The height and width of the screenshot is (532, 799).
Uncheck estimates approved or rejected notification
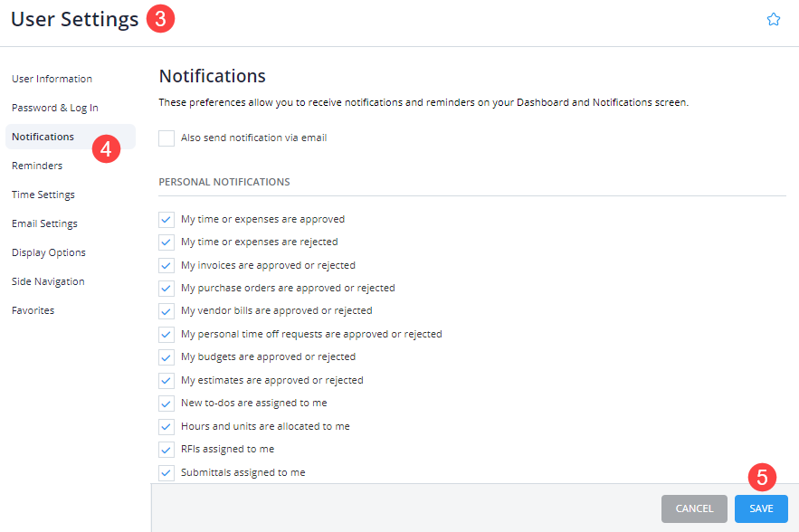(166, 380)
